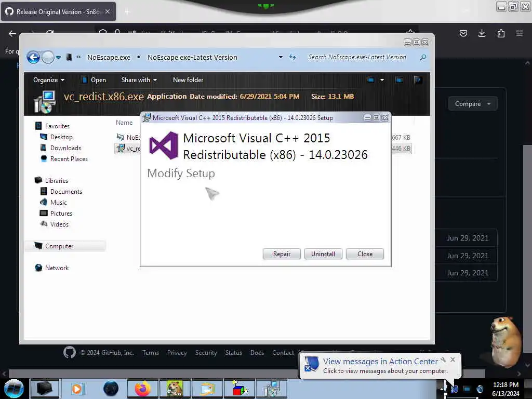Image resolution: width=532 pixels, height=399 pixels.
Task: Click View messages in Action Center notification
Action: click(380, 362)
